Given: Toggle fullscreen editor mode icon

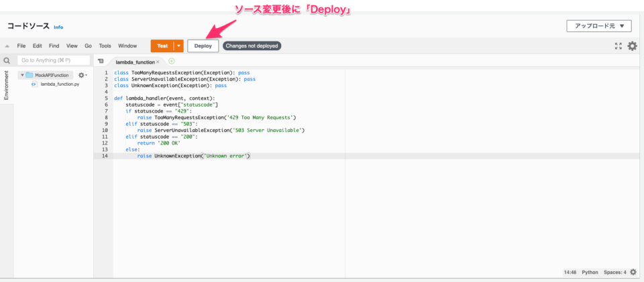Looking at the screenshot, I should coord(618,46).
